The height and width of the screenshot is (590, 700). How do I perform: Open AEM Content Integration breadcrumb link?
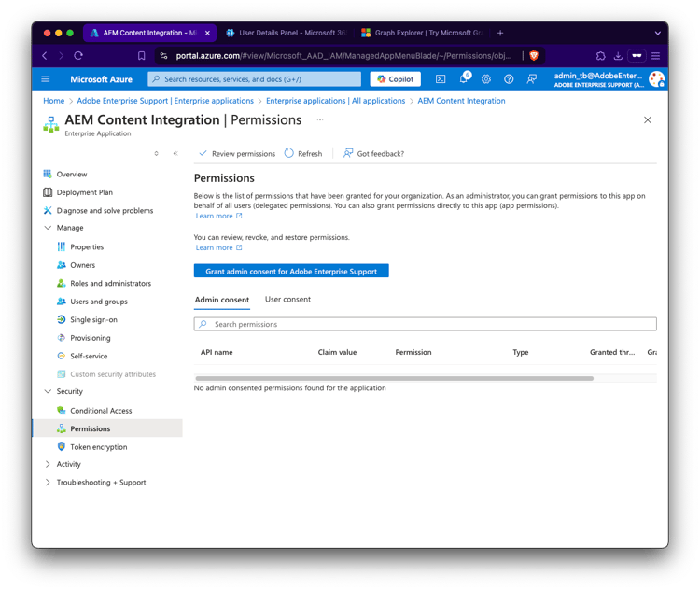point(461,101)
